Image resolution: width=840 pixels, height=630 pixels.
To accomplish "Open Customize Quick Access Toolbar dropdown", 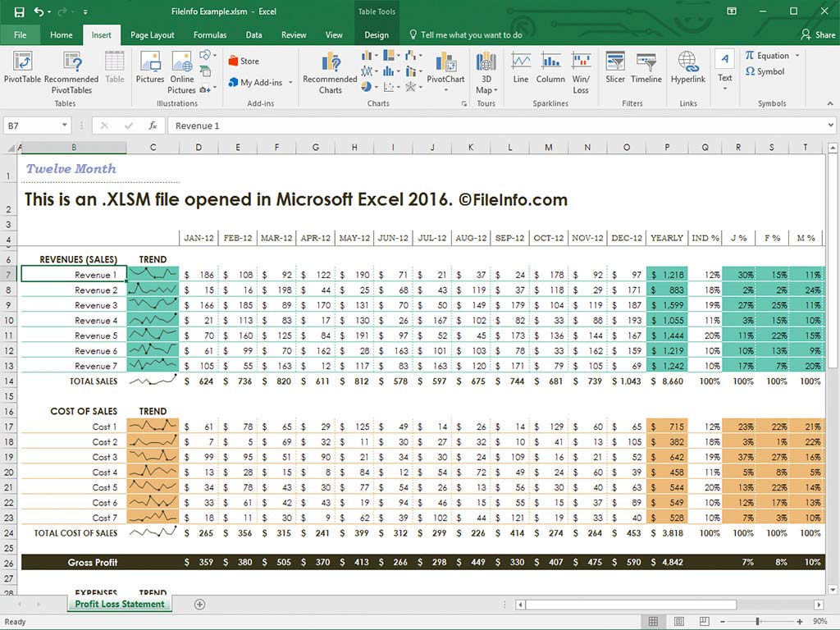I will (x=85, y=11).
